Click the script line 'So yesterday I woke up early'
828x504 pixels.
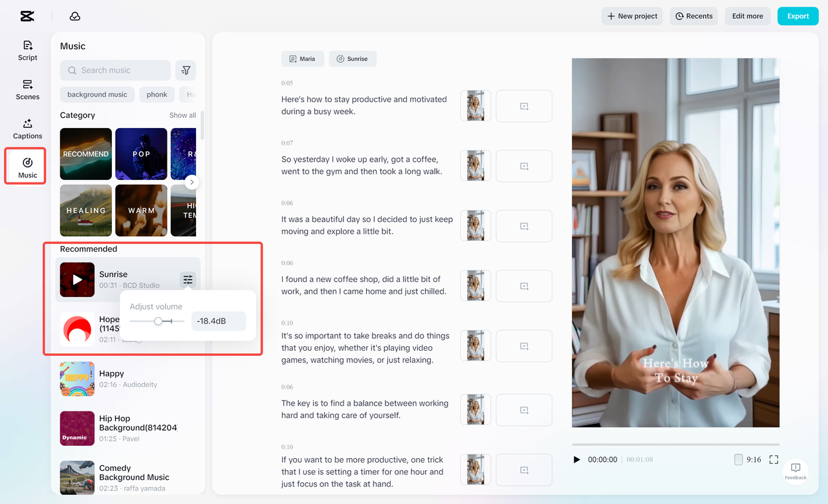(362, 166)
